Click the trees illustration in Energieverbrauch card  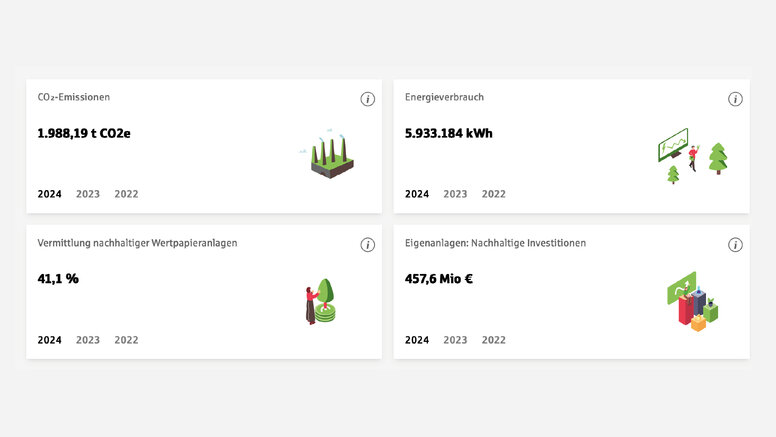pyautogui.click(x=692, y=155)
